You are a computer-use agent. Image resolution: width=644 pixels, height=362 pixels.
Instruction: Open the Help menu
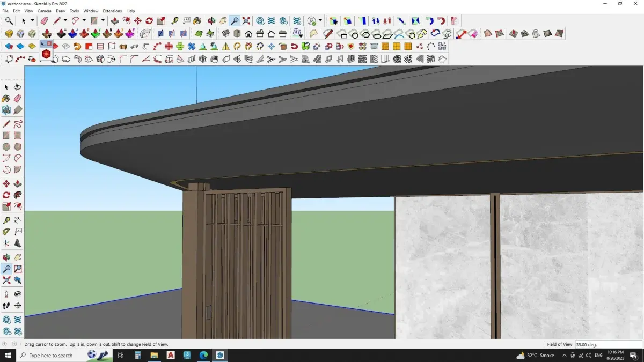pos(130,11)
